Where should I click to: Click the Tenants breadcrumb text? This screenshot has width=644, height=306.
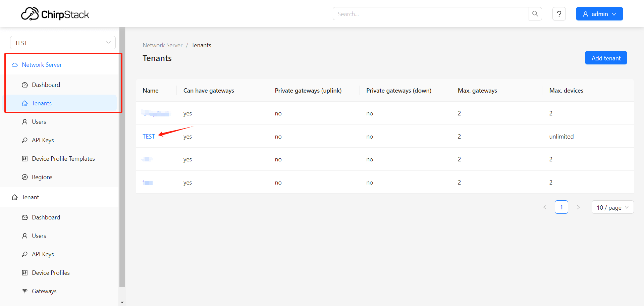click(x=201, y=45)
